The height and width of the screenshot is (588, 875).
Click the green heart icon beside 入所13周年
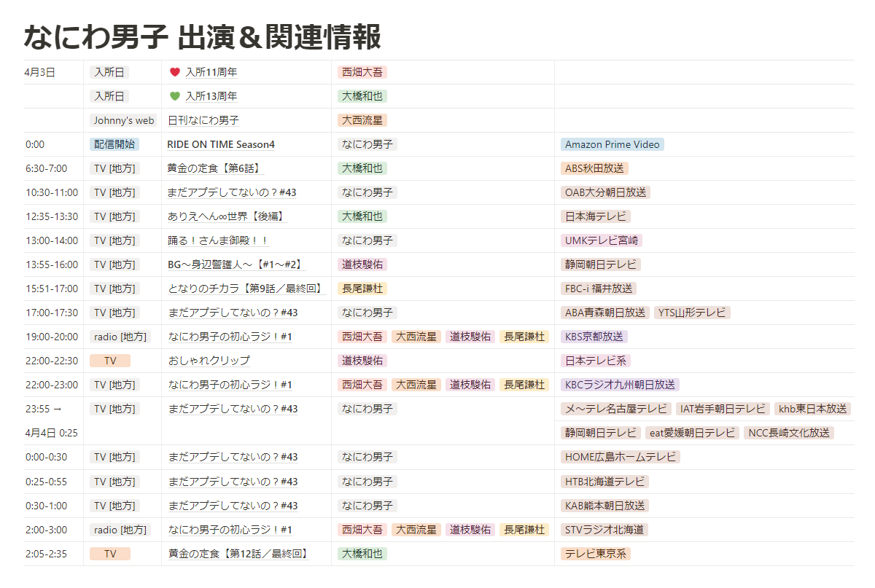pyautogui.click(x=174, y=96)
